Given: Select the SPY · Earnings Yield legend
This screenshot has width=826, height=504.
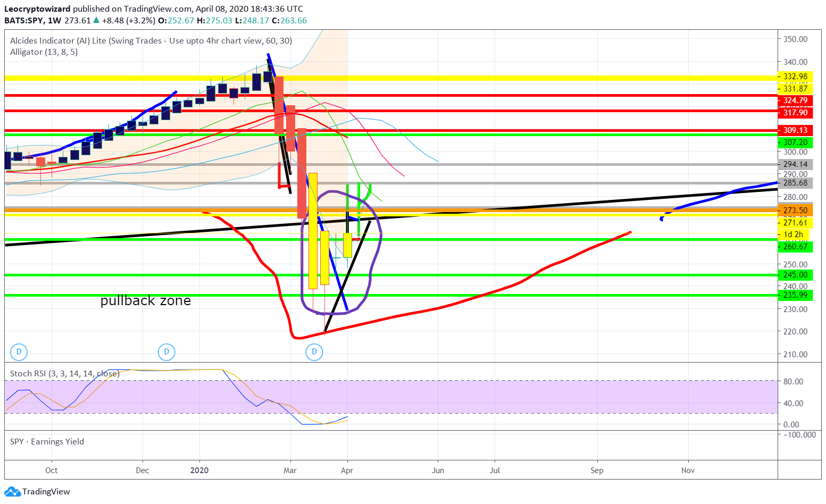Looking at the screenshot, I should [x=47, y=442].
